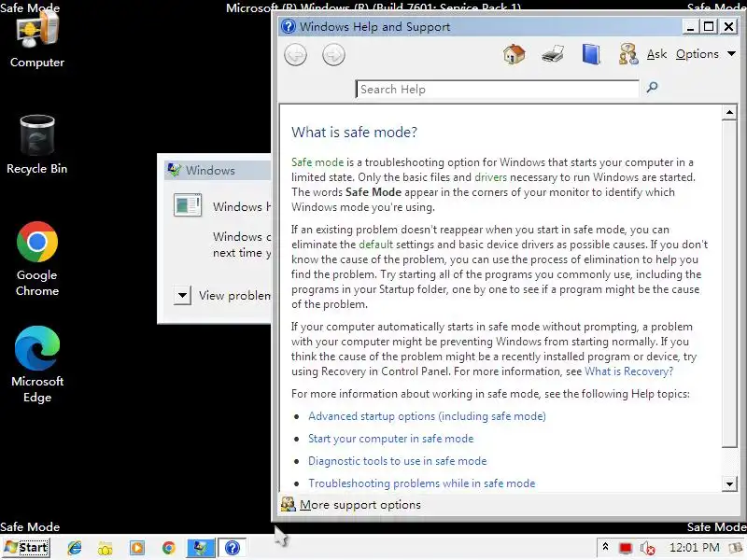747x560 pixels.
Task: Switch to Help and Support taskbar button
Action: tap(232, 548)
